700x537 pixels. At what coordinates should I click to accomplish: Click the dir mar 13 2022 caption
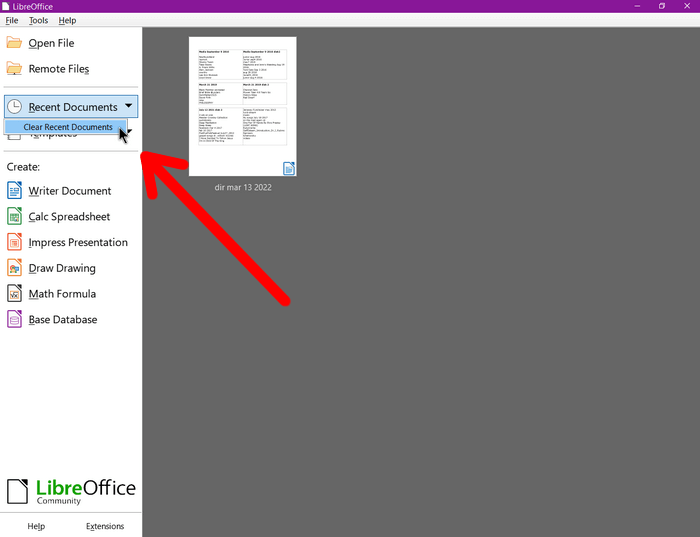pos(243,187)
